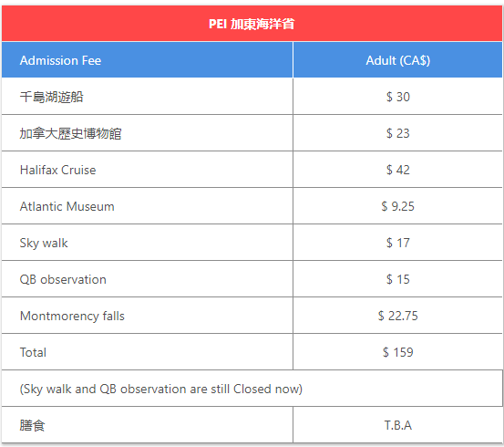
Task: Select the Admission Fee column header
Action: [x=148, y=60]
